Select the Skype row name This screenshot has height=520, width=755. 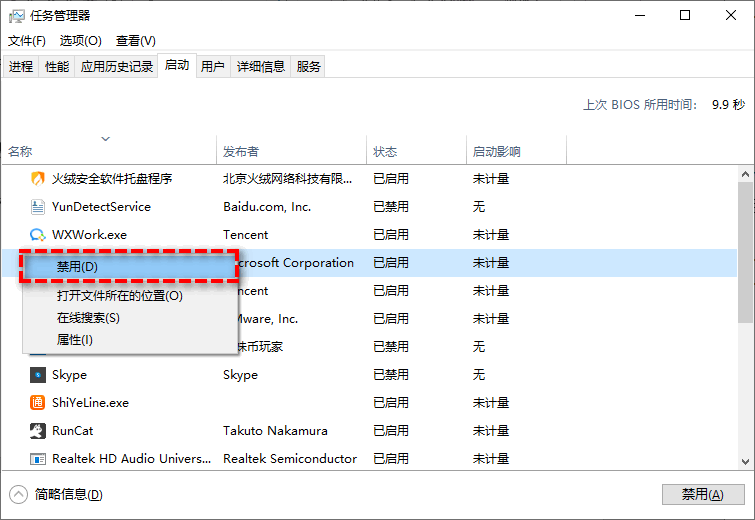[x=69, y=375]
